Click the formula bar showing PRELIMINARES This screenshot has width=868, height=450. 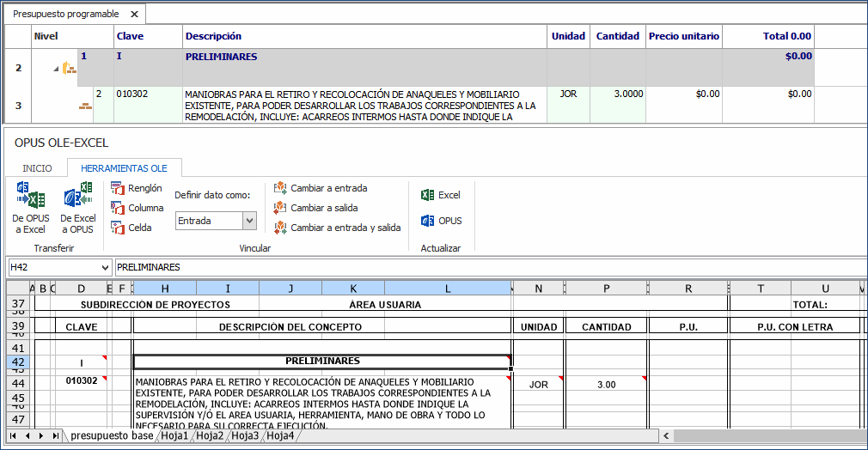point(491,267)
